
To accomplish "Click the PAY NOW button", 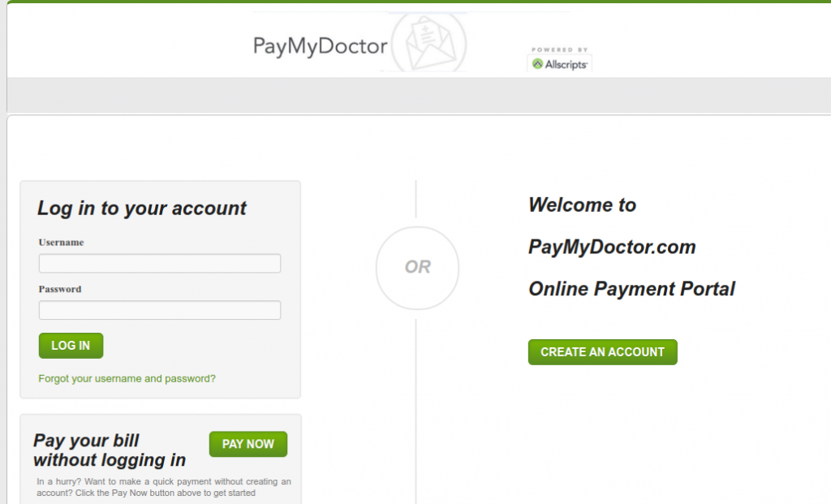I will 248,444.
